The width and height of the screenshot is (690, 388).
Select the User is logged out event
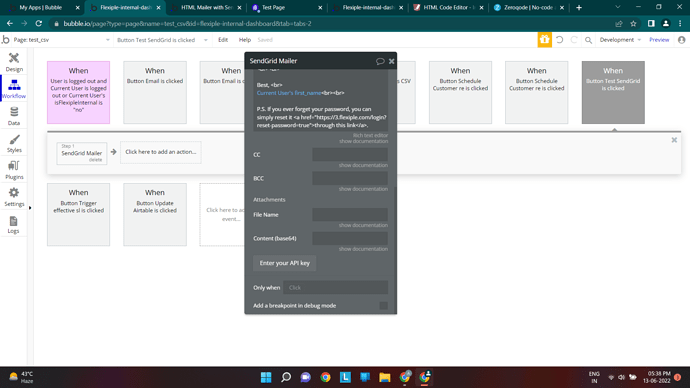coord(78,92)
